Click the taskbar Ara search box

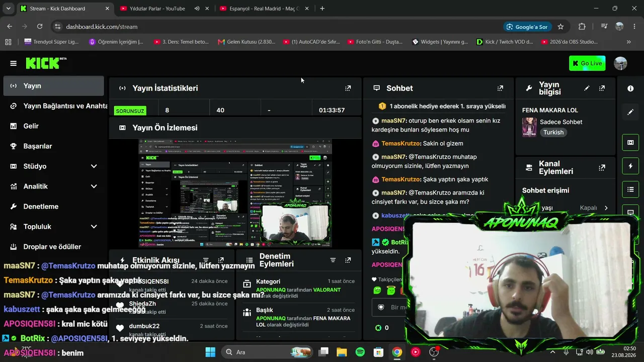[x=266, y=352]
